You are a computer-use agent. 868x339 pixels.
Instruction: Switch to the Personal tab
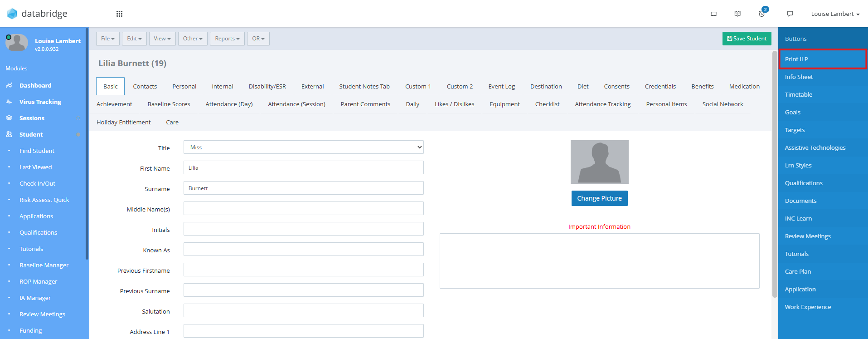(184, 86)
